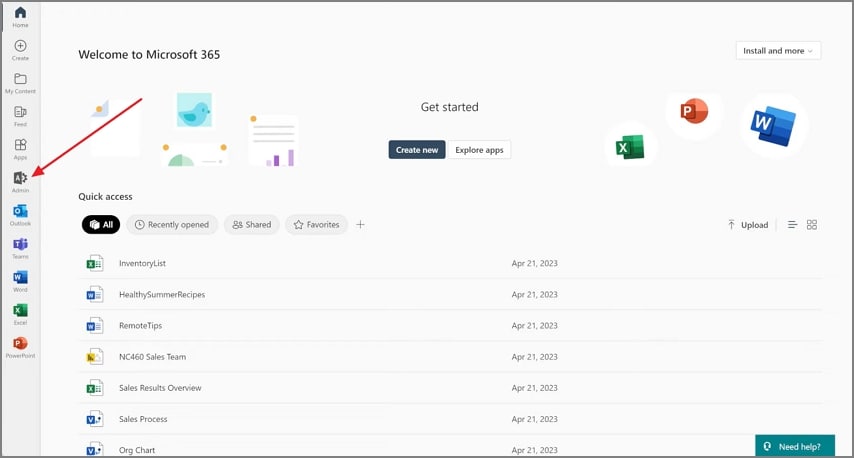Screen dimensions: 854x458
Task: Click the Welcome to Microsoft 365 heading
Action: coord(149,54)
